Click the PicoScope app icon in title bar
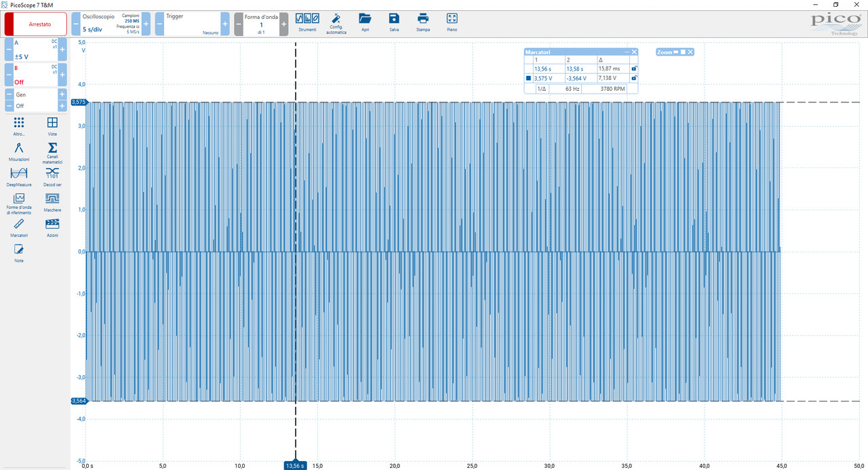The height and width of the screenshot is (470, 868). (x=5, y=5)
